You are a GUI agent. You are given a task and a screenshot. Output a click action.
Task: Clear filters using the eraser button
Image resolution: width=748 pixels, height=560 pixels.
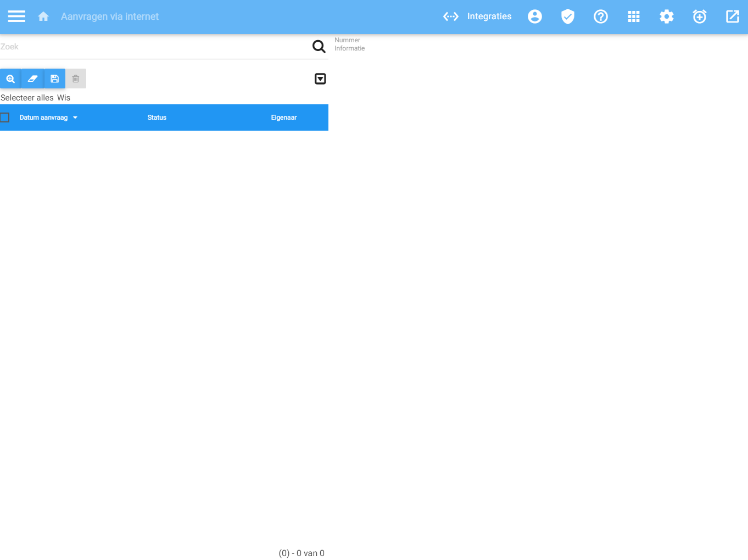pos(32,79)
